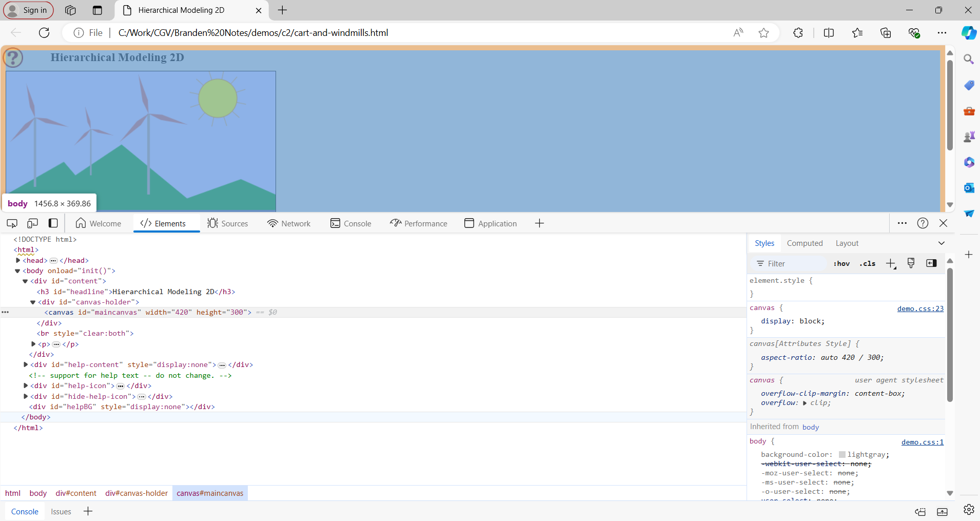Open DevTools customize three-dots menu
This screenshot has height=521, width=980.
click(902, 223)
